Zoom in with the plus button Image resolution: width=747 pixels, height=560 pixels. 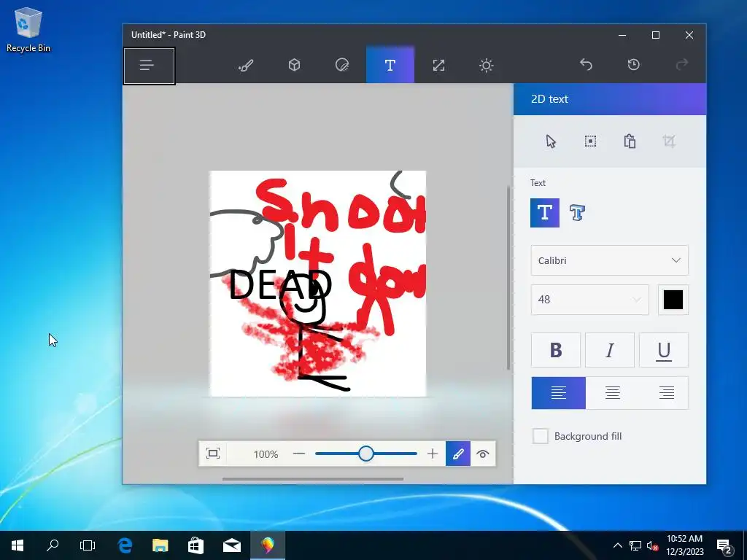click(x=432, y=454)
